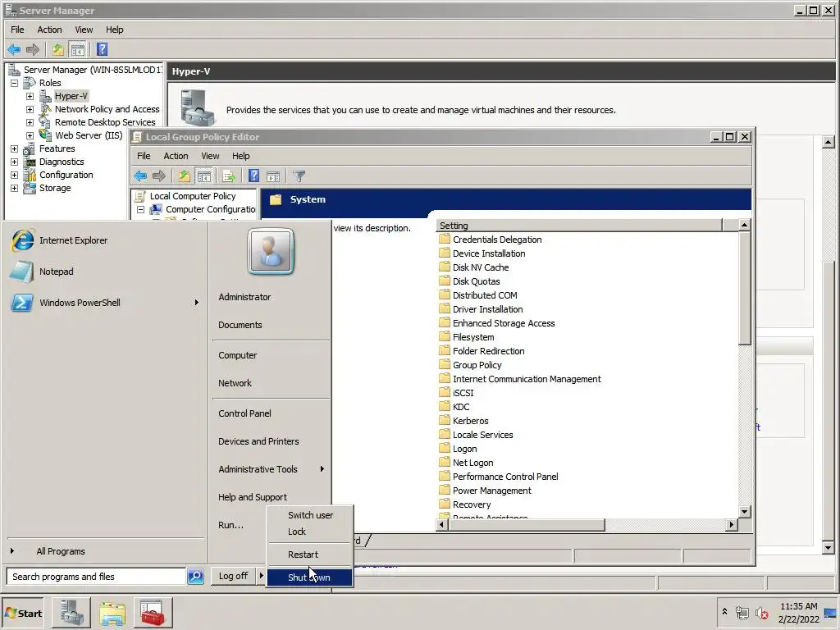
Task: Toggle action pane icon in Policy Editor toolbar
Action: pos(273,176)
